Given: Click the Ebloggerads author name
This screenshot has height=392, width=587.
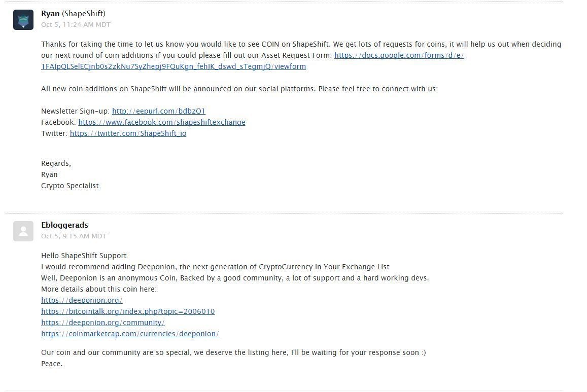Looking at the screenshot, I should coord(64,225).
